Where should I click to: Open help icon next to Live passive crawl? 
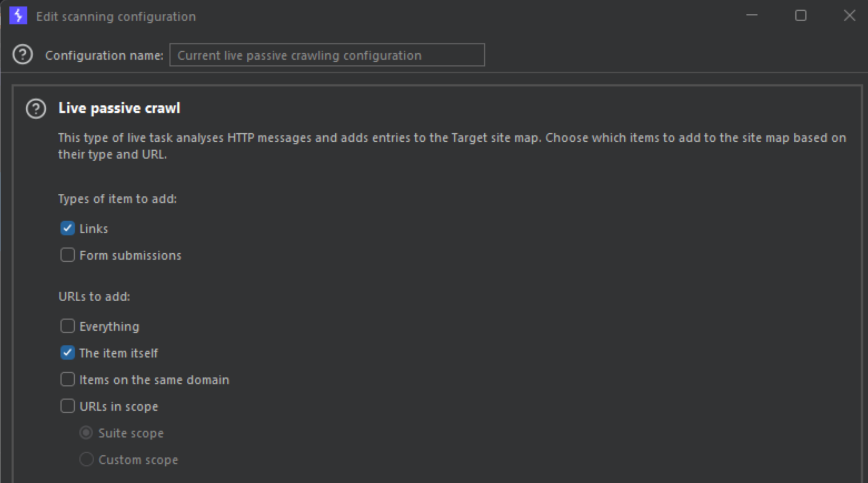36,108
